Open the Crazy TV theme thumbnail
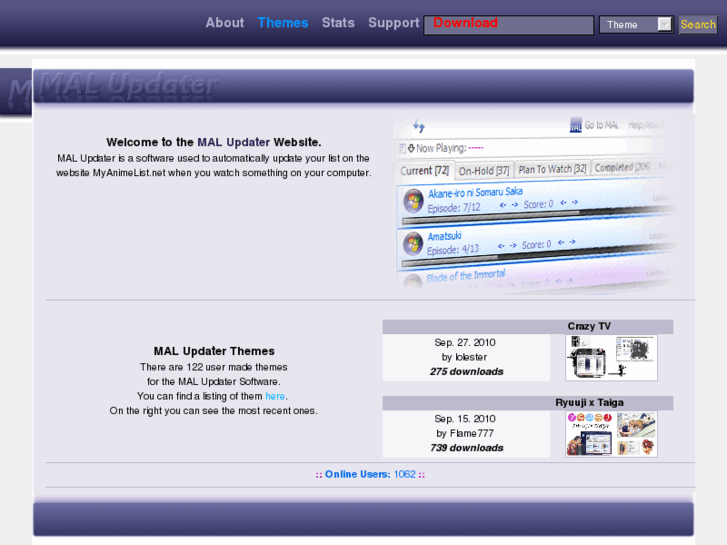 coord(611,358)
